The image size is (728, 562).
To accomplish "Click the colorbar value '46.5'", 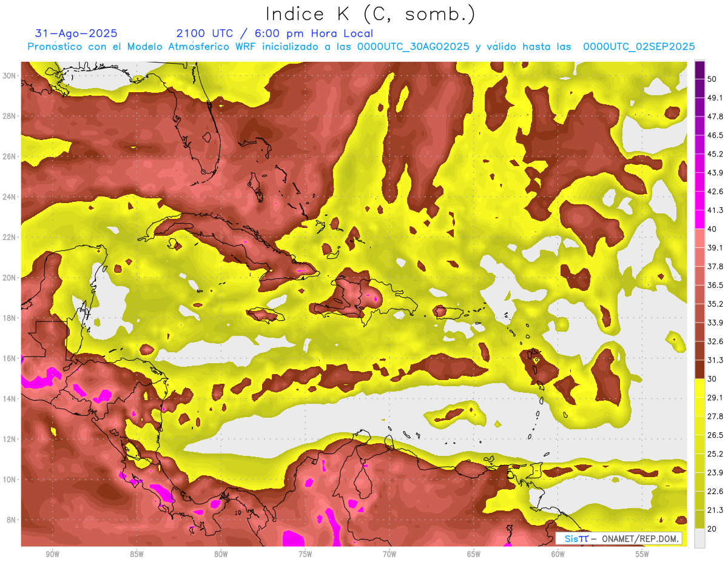I will pos(715,136).
